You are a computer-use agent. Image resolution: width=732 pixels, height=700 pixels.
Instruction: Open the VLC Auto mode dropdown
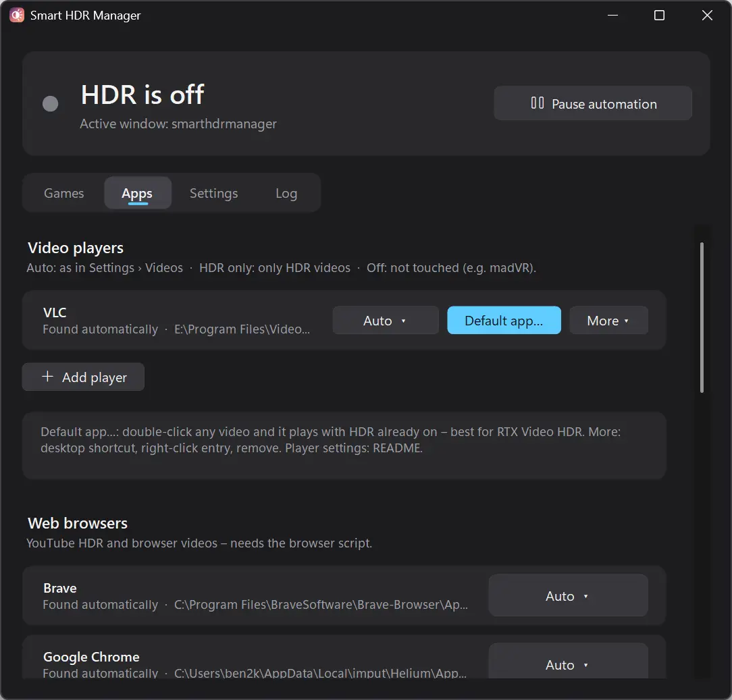click(386, 321)
